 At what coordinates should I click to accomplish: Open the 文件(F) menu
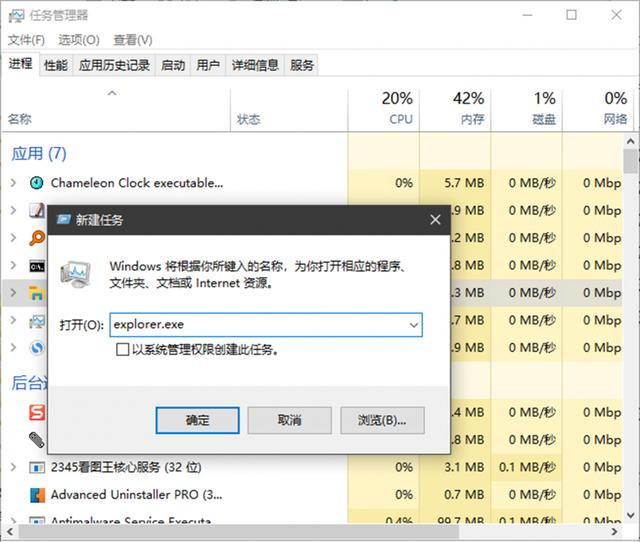pos(27,40)
